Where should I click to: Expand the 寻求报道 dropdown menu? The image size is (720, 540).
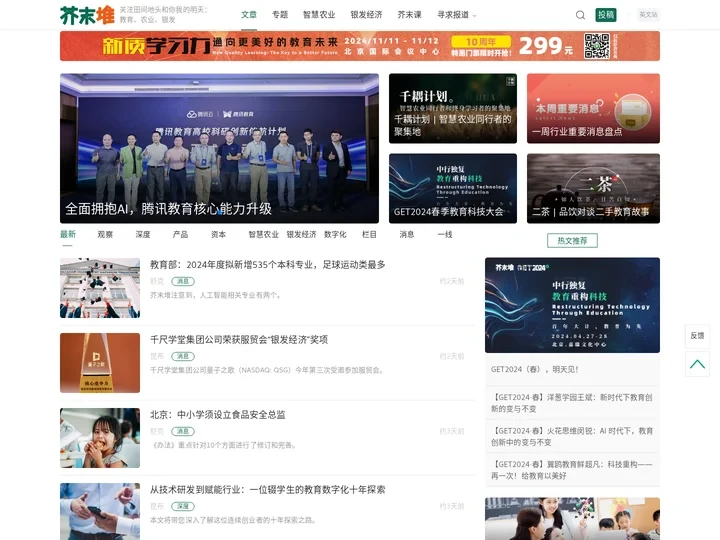[x=457, y=15]
